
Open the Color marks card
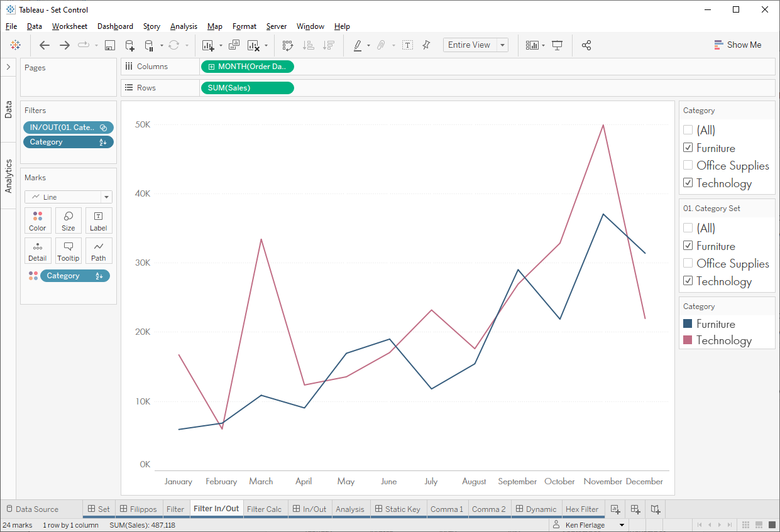coord(38,220)
